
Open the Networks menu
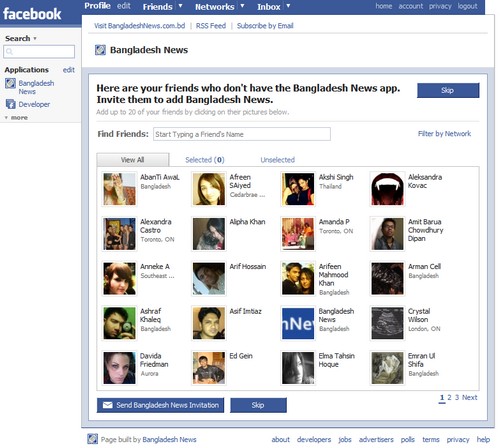click(215, 7)
